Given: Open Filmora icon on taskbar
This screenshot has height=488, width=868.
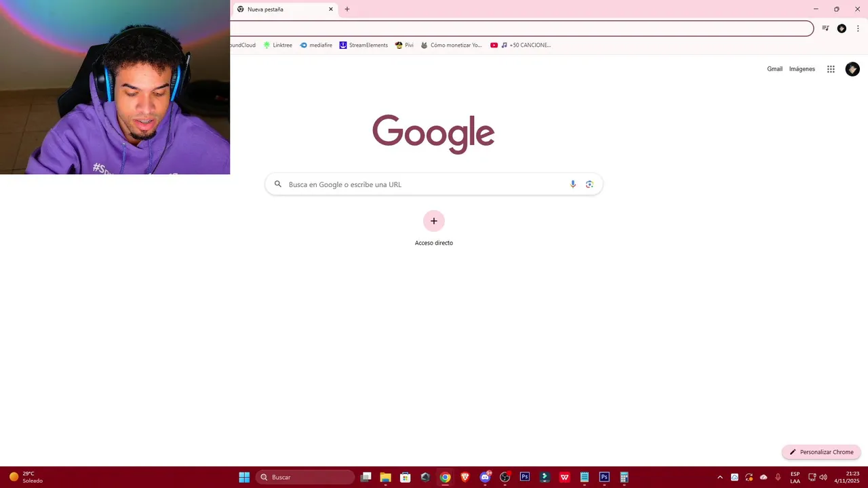Looking at the screenshot, I should click(545, 477).
